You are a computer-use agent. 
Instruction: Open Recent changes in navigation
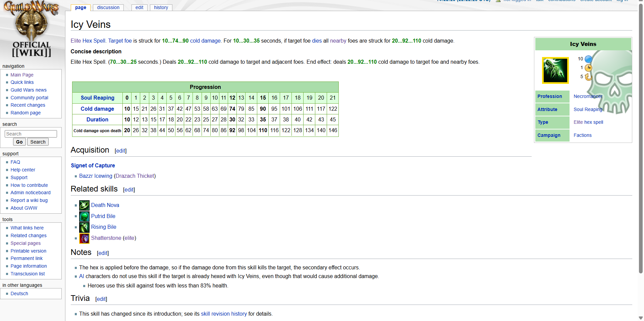(28, 105)
